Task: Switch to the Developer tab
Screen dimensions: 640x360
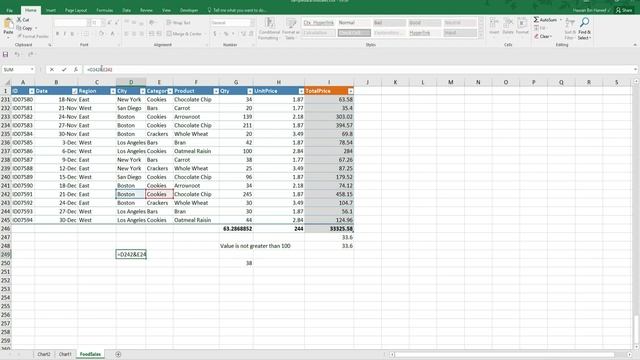Action: [189, 10]
